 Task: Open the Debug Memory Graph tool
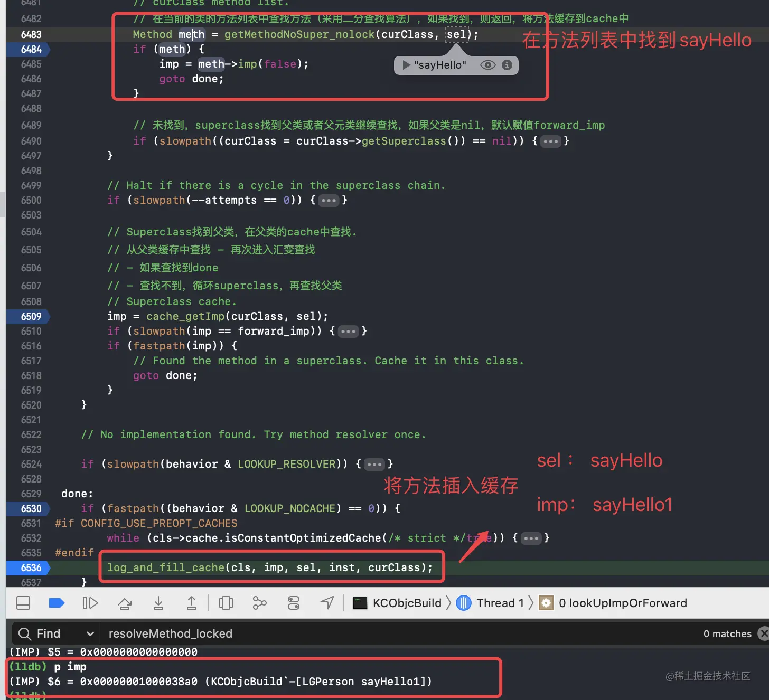coord(259,603)
